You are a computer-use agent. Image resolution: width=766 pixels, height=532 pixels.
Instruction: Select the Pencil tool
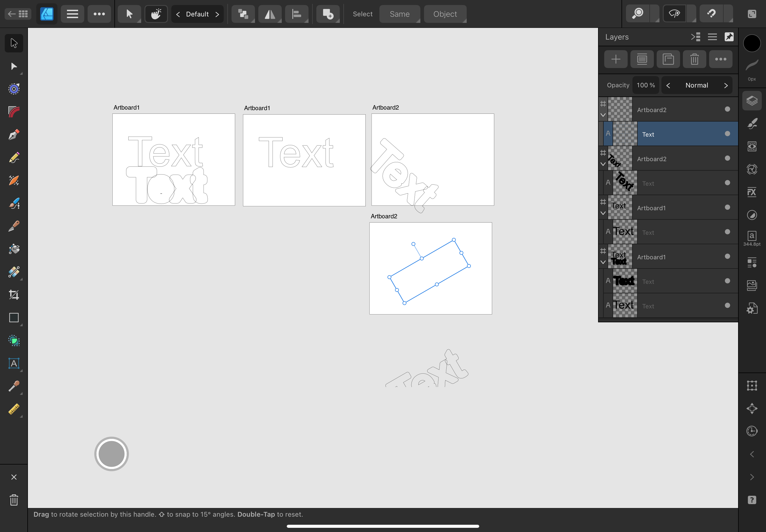point(14,158)
